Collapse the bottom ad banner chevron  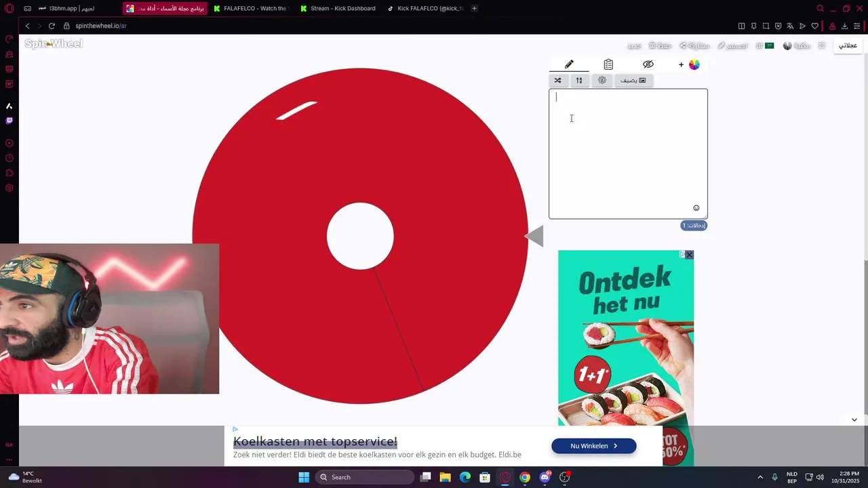[854, 420]
